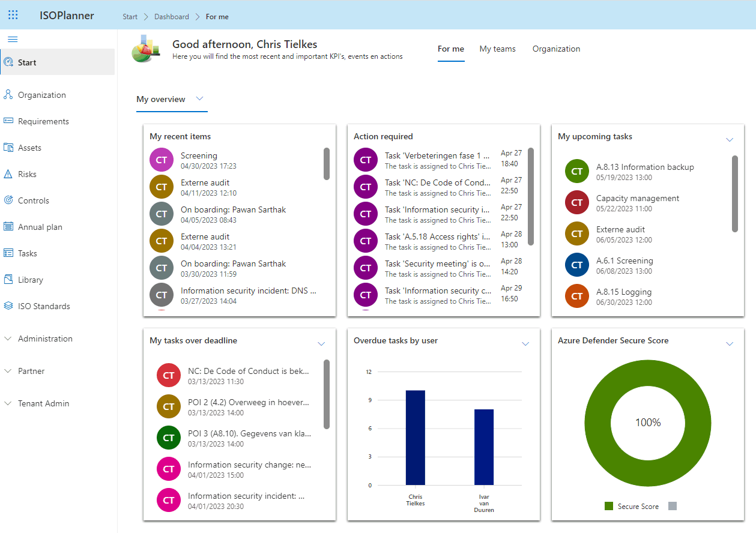Screen dimensions: 756x533
Task: Expand the Tenant Admin section
Action: tap(45, 403)
